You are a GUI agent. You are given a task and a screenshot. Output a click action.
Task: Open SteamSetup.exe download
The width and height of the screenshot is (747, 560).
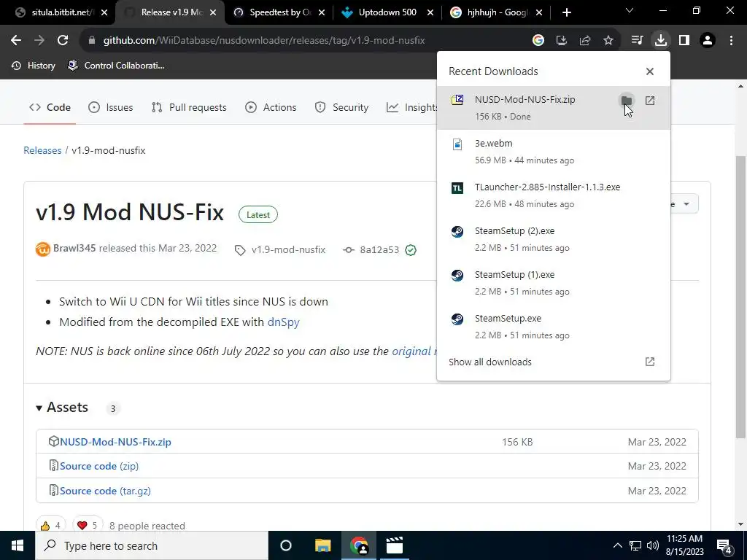[553, 327]
